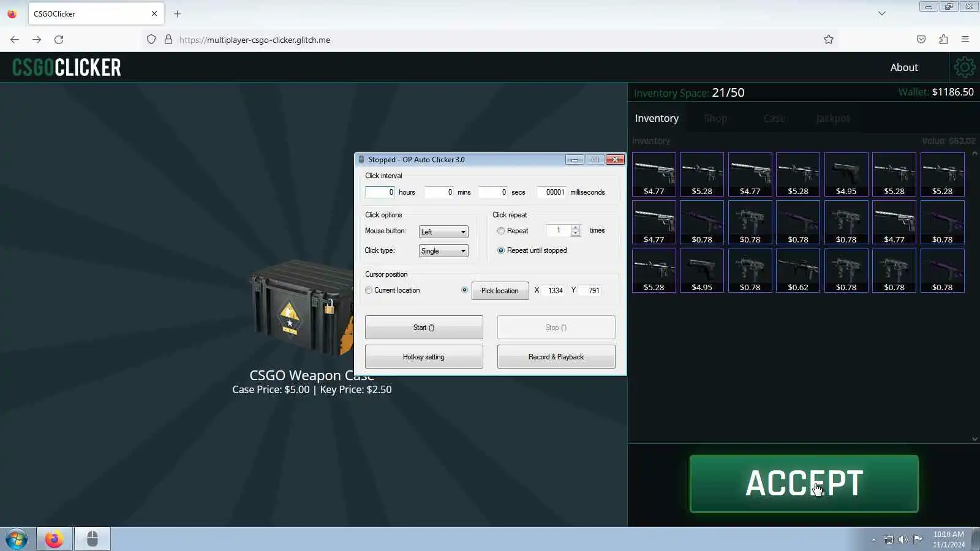Show site security info via padlock
The width and height of the screenshot is (980, 551).
click(x=168, y=40)
